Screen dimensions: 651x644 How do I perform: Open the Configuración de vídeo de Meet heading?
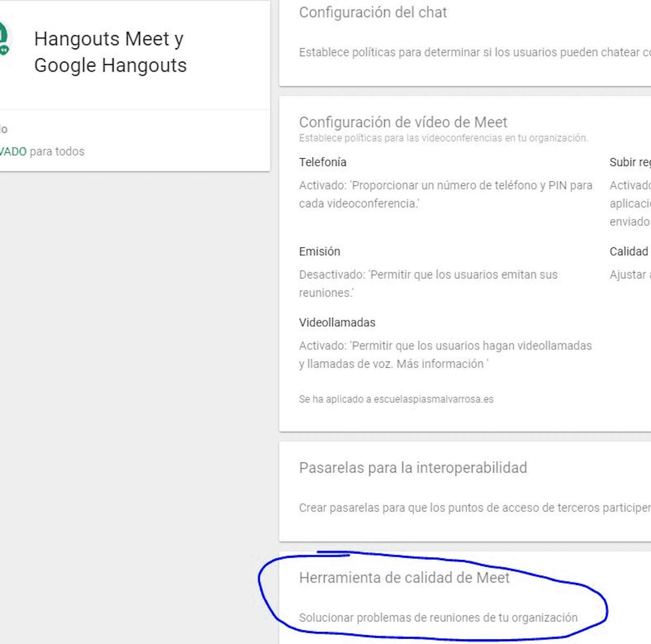tap(403, 122)
